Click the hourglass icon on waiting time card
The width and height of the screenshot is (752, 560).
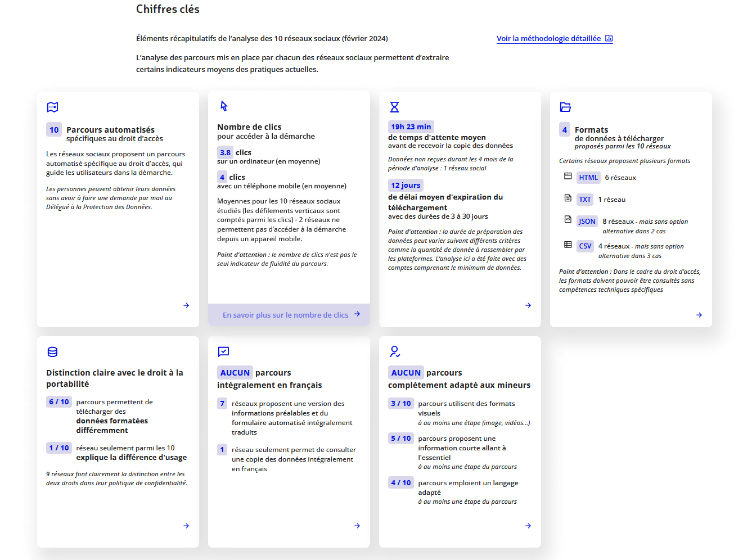394,107
